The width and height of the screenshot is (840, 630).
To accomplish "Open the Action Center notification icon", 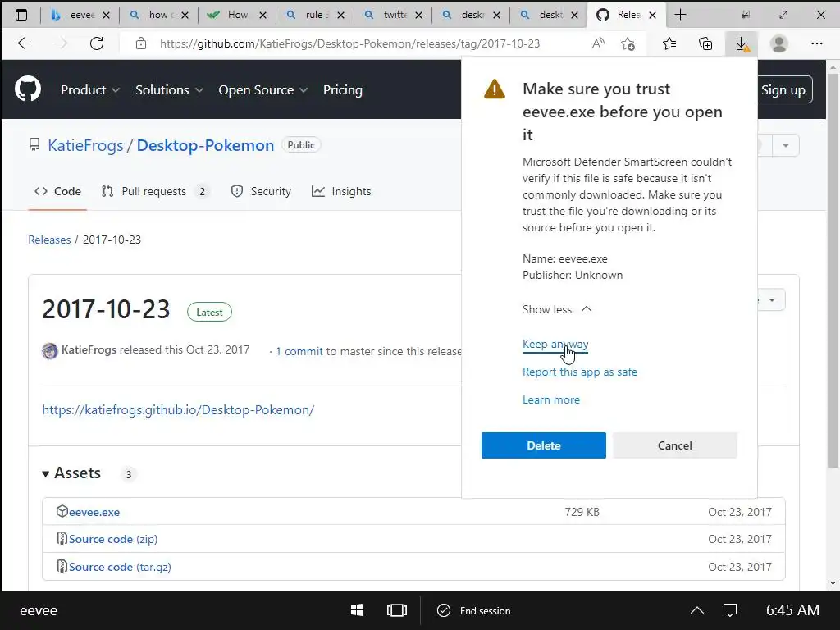I will 729,610.
